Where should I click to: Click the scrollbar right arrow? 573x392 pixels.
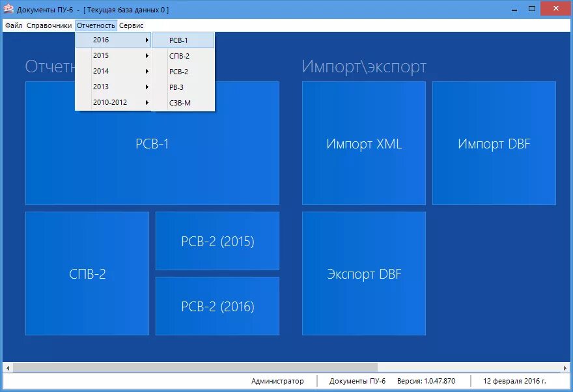(x=565, y=368)
